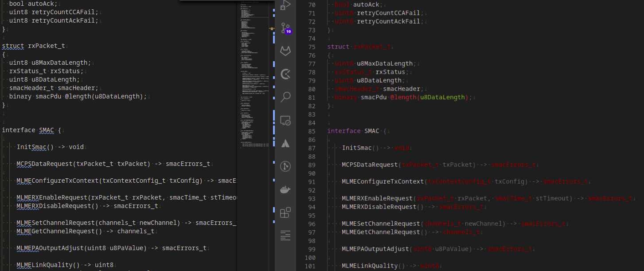The width and height of the screenshot is (644, 271).
Task: Click the horizontal-lines icon below Extensions
Action: tap(285, 236)
